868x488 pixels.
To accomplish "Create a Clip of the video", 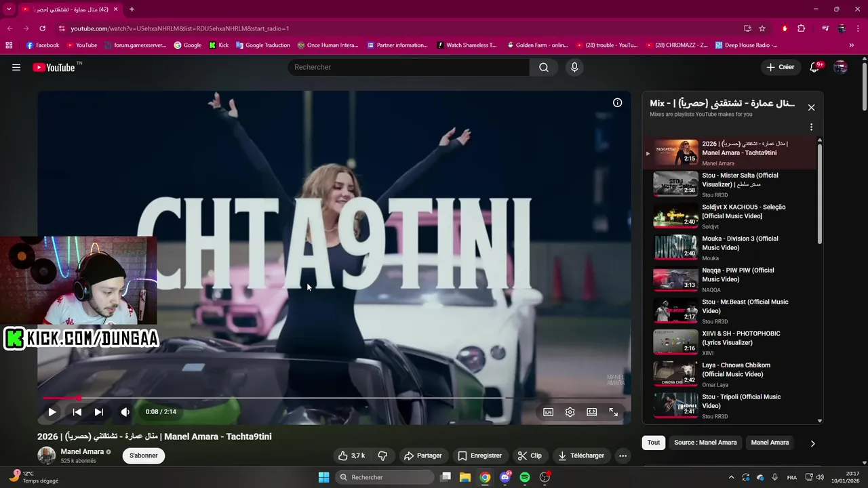I will tap(530, 455).
